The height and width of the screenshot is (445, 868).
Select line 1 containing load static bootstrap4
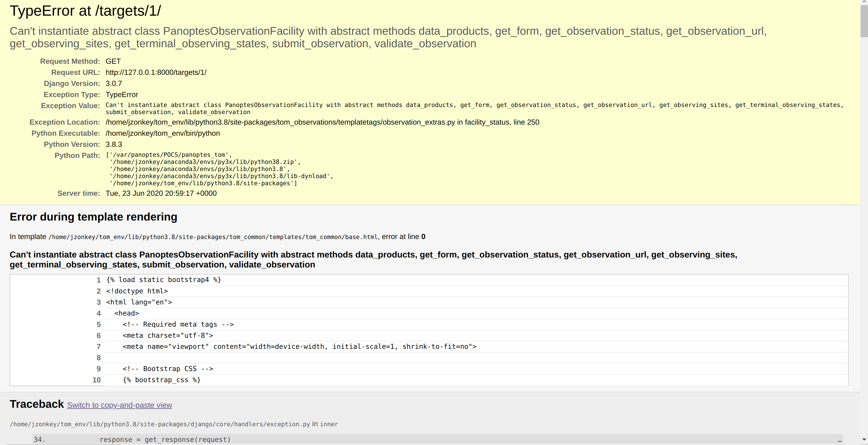[x=163, y=279]
